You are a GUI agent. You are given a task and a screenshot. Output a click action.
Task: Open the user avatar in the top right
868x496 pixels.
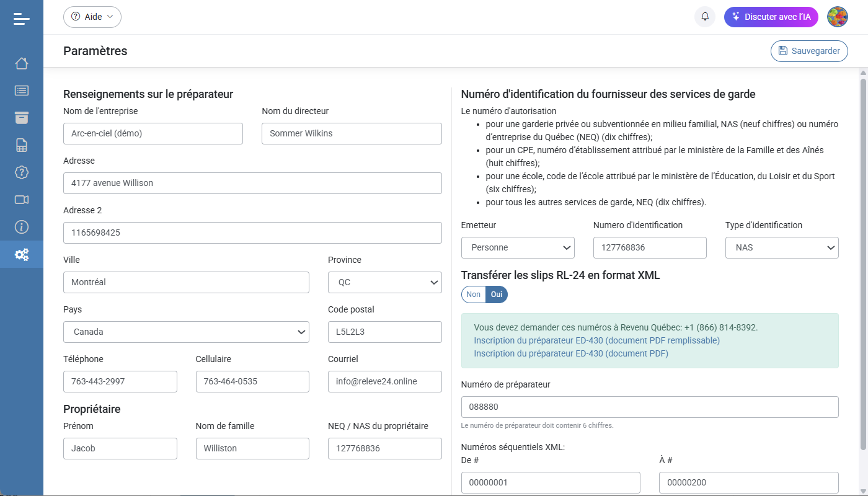tap(838, 17)
